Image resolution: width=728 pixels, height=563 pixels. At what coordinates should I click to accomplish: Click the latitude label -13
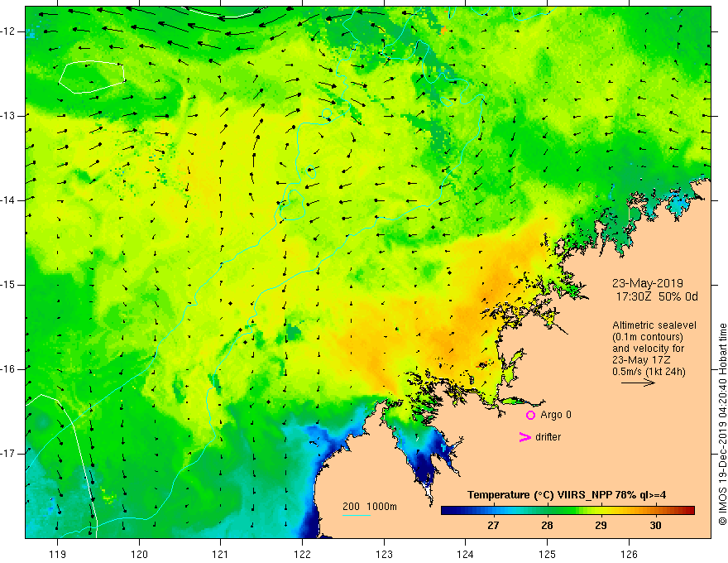pos(8,116)
